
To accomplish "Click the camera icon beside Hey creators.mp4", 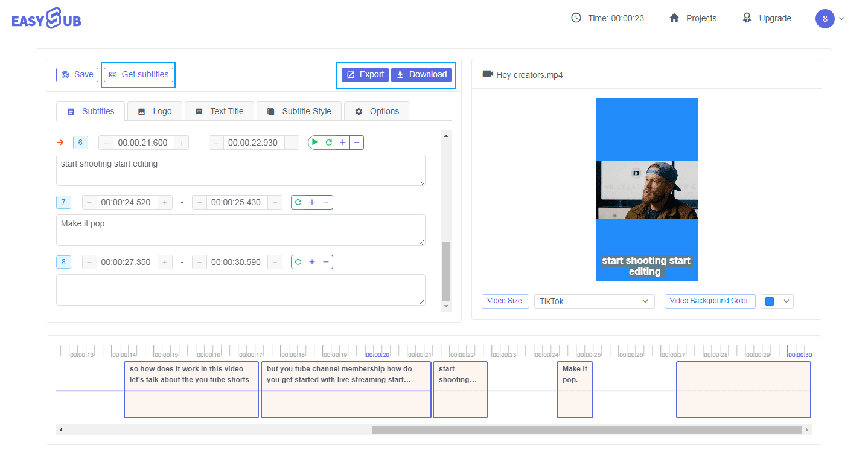I will [489, 74].
